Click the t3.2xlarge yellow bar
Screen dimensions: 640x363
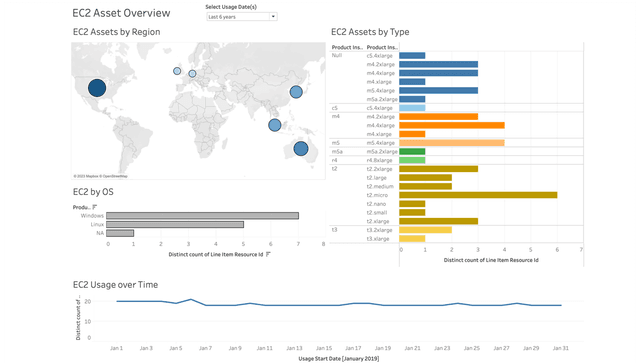coord(425,230)
